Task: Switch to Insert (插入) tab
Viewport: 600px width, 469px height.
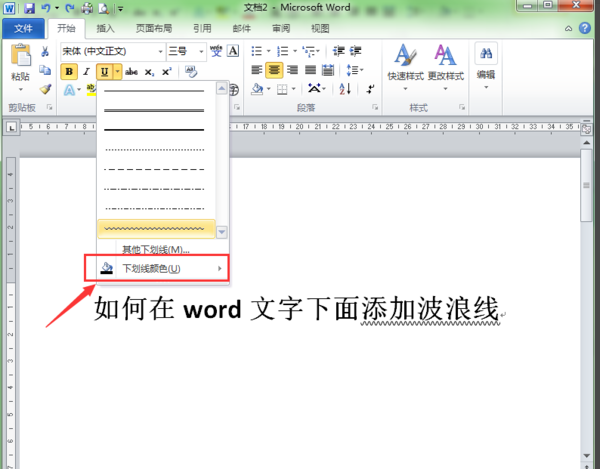Action: (x=105, y=28)
